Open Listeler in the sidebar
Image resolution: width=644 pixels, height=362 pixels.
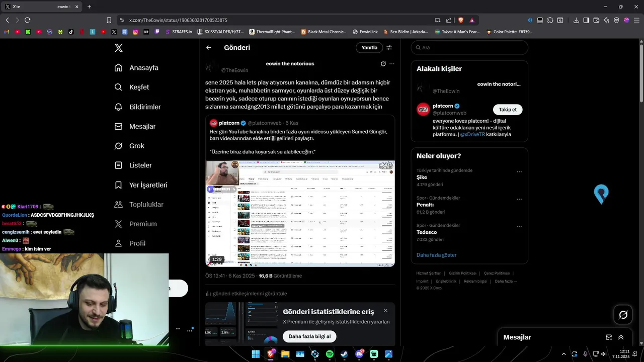pyautogui.click(x=133, y=165)
